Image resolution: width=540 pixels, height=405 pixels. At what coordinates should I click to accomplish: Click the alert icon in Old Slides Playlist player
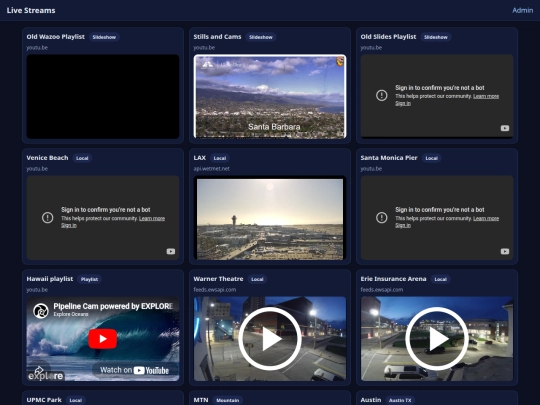click(382, 95)
